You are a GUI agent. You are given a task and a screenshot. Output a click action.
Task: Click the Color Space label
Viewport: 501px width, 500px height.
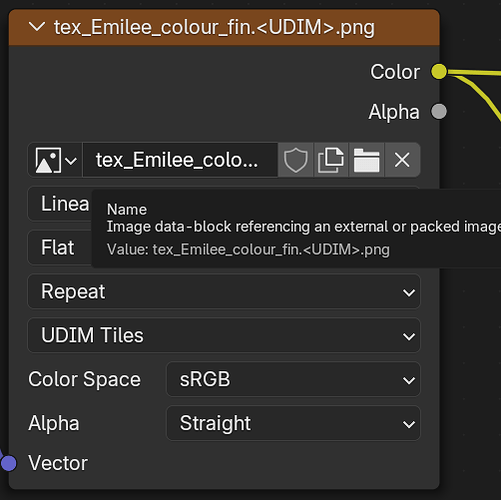click(84, 379)
